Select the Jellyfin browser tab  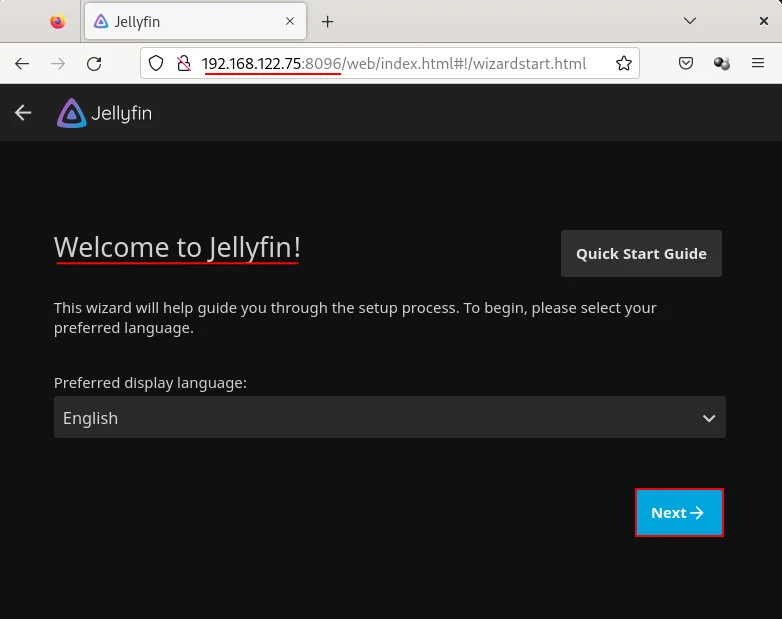click(x=195, y=21)
